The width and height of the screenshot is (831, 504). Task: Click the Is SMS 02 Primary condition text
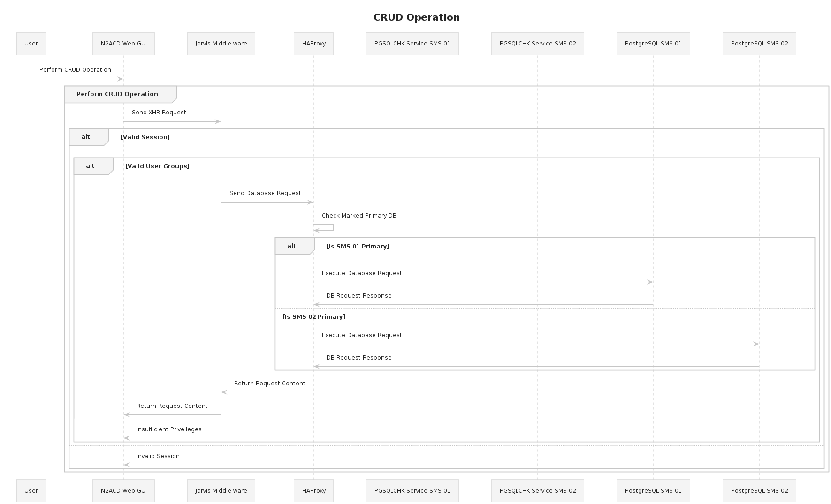(313, 317)
